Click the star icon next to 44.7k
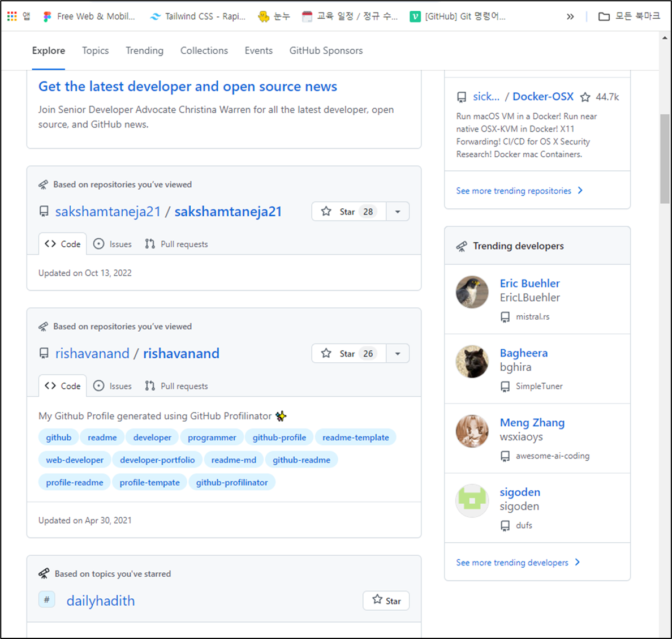Screen dimensions: 672x639 pyautogui.click(x=585, y=97)
